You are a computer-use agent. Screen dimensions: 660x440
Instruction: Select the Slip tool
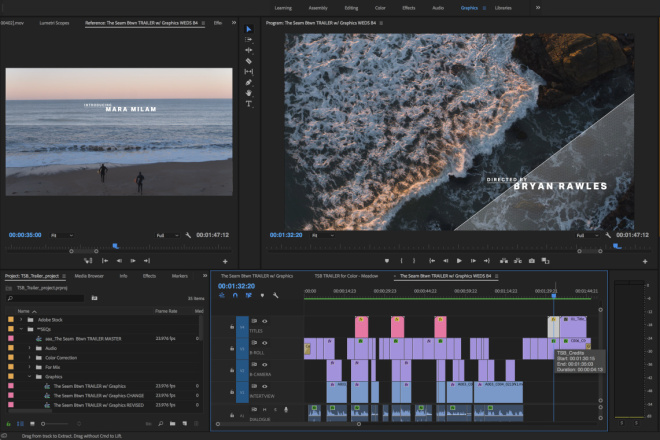[x=248, y=72]
